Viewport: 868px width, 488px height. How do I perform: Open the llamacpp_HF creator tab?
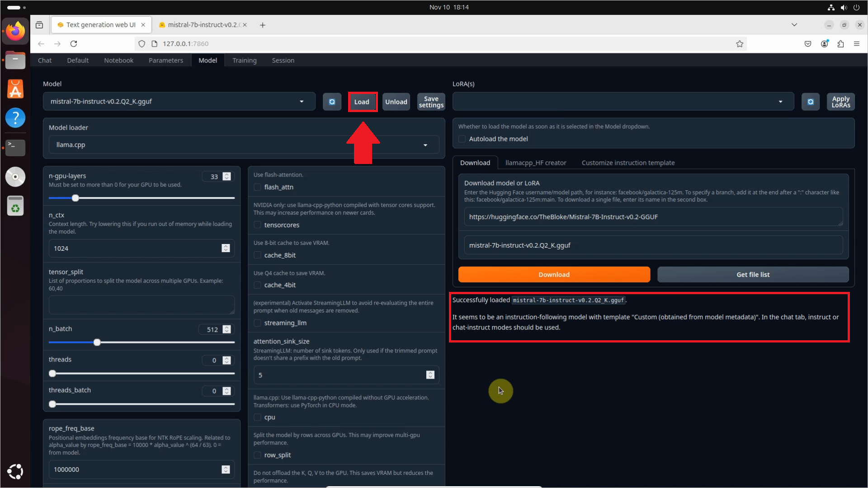click(x=536, y=163)
